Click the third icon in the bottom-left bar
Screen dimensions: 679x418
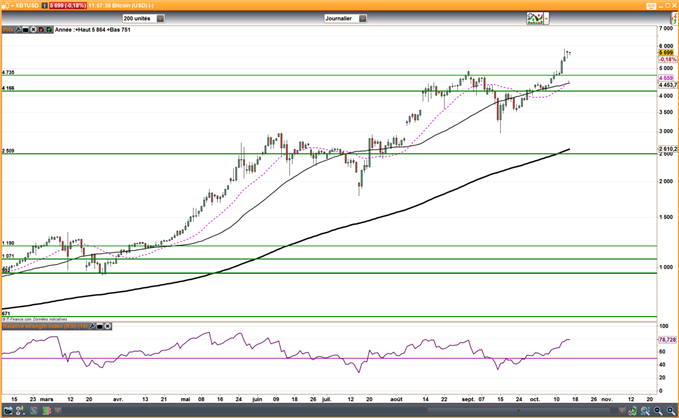33,411
